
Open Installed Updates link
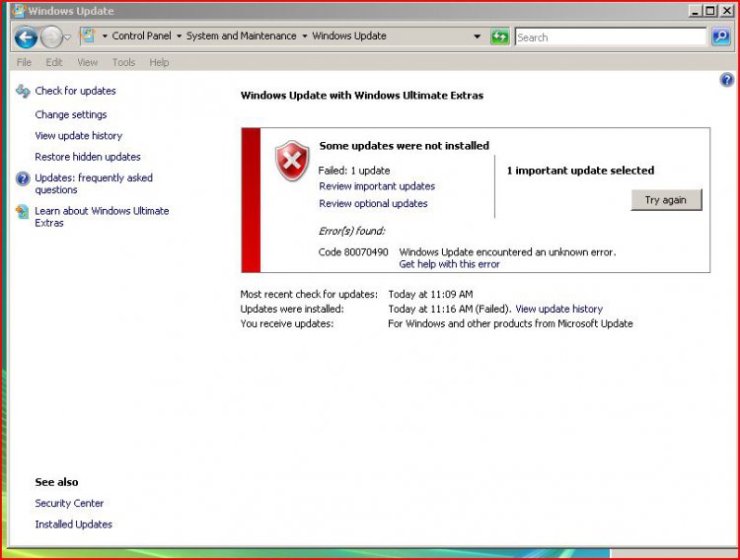[73, 525]
